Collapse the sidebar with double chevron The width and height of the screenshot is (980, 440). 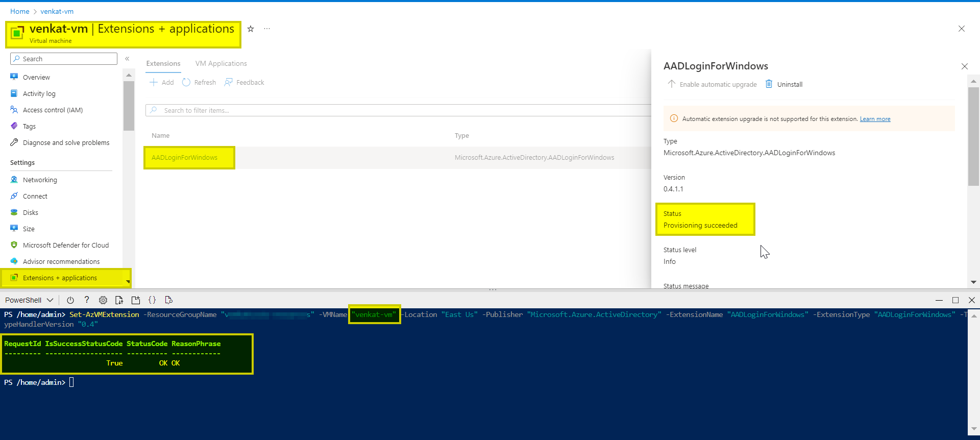tap(127, 59)
